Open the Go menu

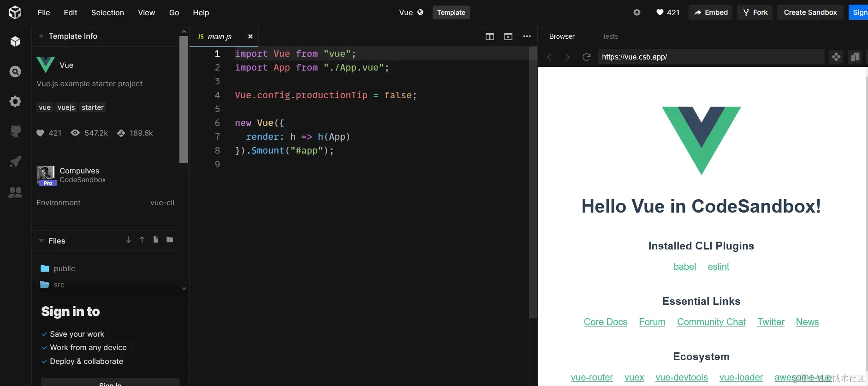[174, 12]
